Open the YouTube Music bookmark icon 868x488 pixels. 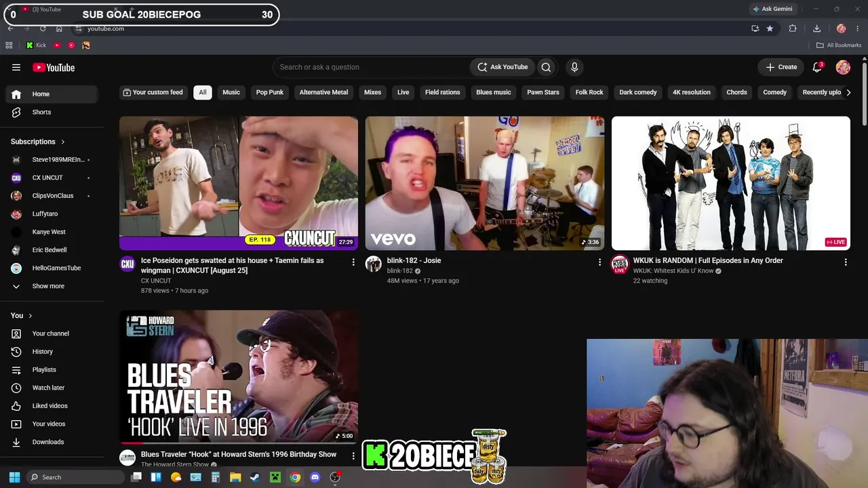click(71, 45)
